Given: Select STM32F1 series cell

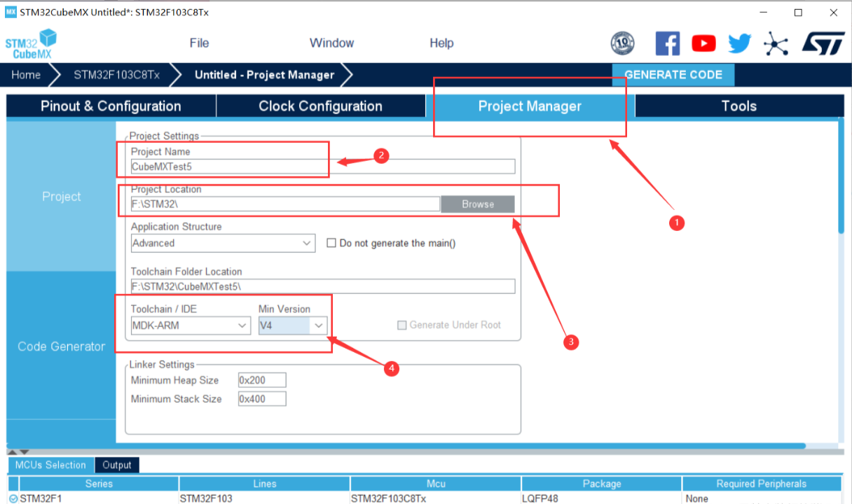Looking at the screenshot, I should point(99,499).
